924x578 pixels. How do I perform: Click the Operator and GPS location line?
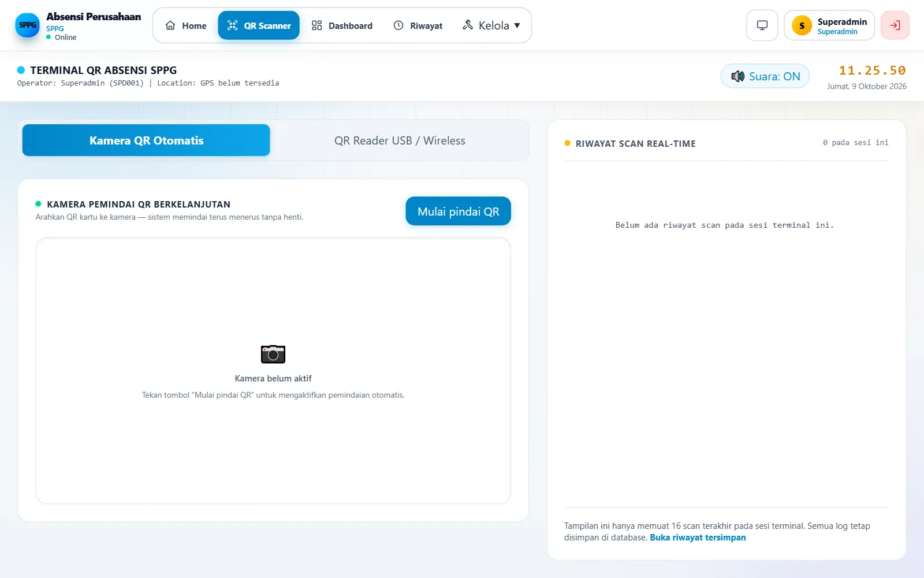tap(148, 83)
